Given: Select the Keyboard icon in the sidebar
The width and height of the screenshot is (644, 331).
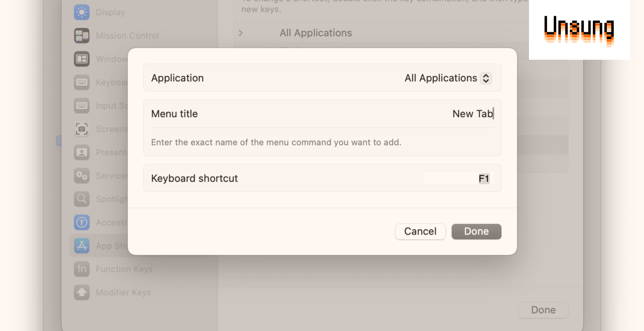Looking at the screenshot, I should (82, 82).
